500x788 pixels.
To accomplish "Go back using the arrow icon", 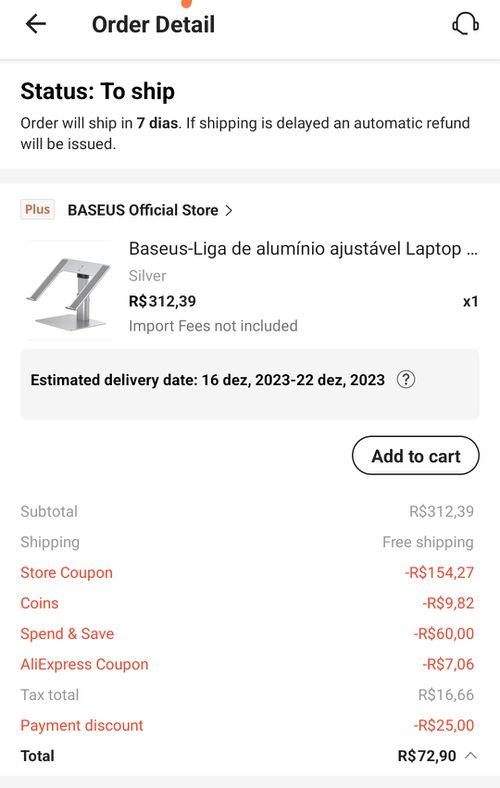I will point(36,24).
